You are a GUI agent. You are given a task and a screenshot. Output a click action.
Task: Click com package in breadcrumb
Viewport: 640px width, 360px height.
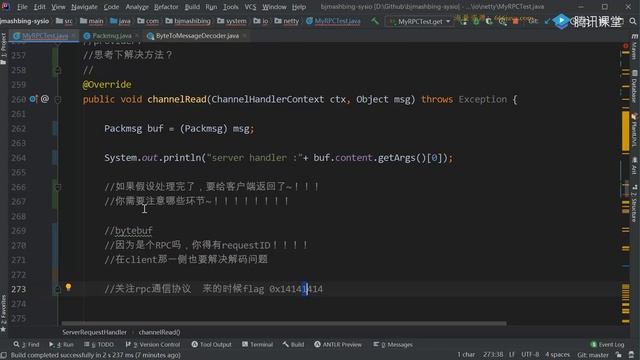click(148, 21)
